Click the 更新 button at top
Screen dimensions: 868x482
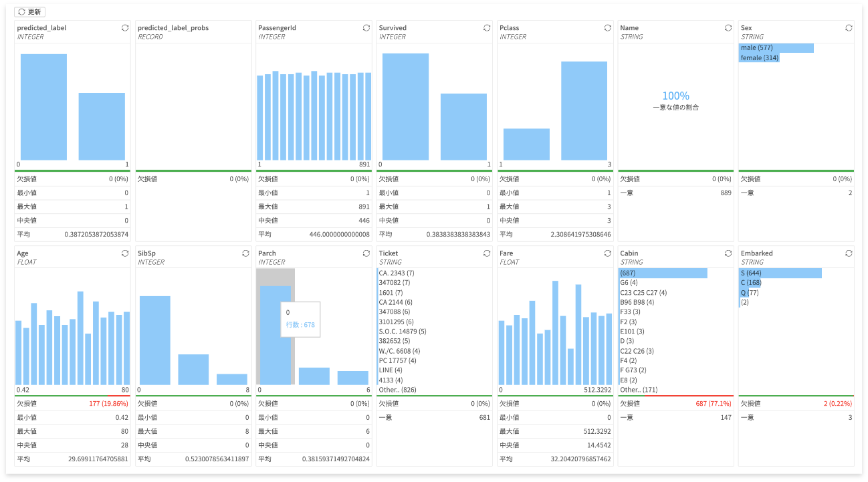30,12
